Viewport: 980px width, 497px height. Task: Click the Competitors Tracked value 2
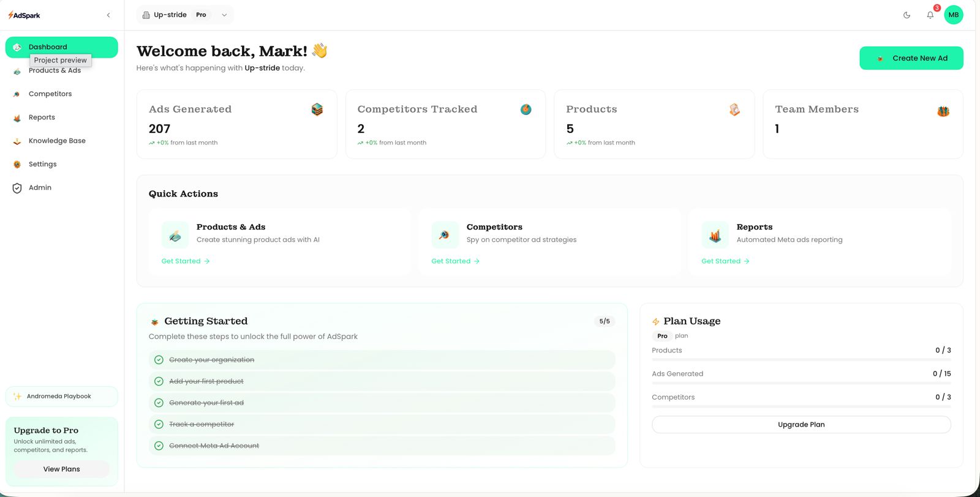[x=361, y=129]
